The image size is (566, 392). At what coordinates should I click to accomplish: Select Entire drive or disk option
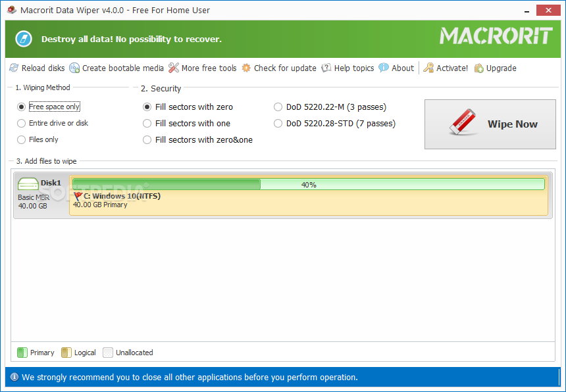tap(53, 124)
